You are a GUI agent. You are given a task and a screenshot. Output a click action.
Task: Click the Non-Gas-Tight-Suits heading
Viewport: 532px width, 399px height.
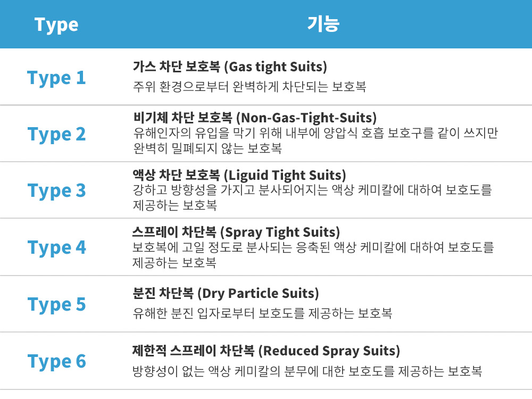click(255, 118)
